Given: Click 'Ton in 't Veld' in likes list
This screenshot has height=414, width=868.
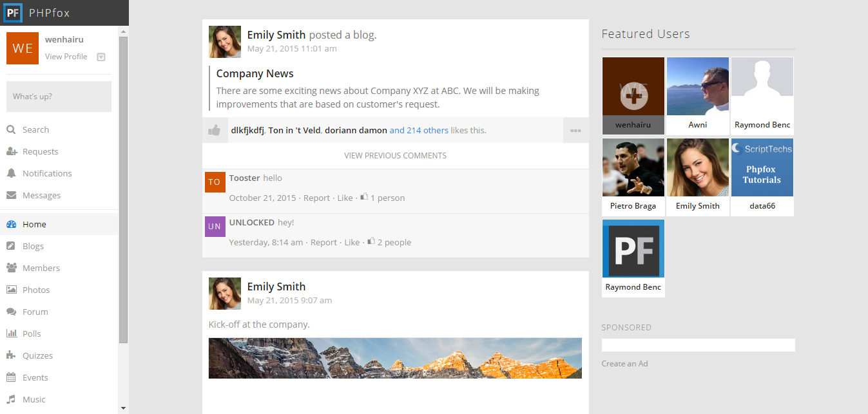Looking at the screenshot, I should tap(294, 130).
